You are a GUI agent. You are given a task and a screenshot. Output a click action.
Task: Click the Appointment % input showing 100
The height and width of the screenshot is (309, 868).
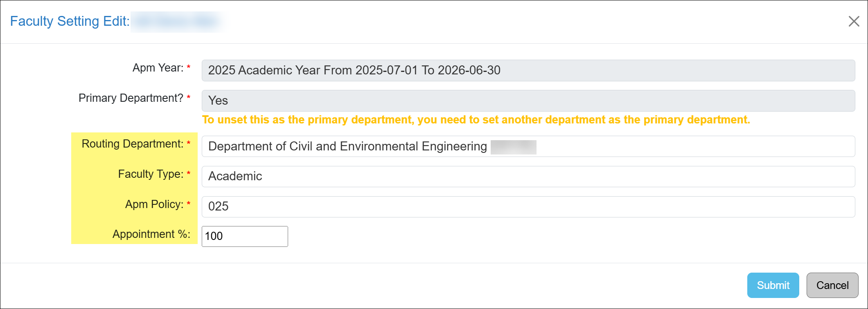pyautogui.click(x=244, y=236)
